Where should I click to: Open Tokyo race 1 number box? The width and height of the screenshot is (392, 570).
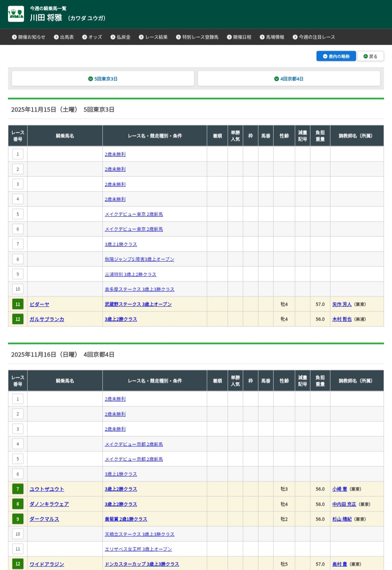tap(18, 154)
